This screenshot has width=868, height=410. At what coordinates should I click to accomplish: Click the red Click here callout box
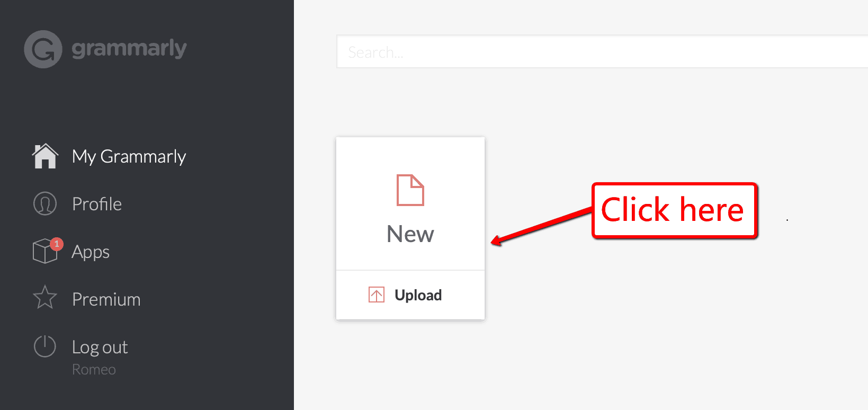pyautogui.click(x=675, y=210)
